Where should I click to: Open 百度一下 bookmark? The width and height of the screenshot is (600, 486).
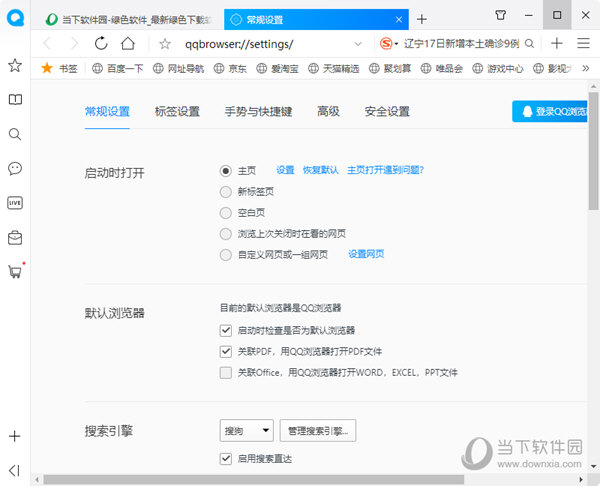(x=117, y=68)
